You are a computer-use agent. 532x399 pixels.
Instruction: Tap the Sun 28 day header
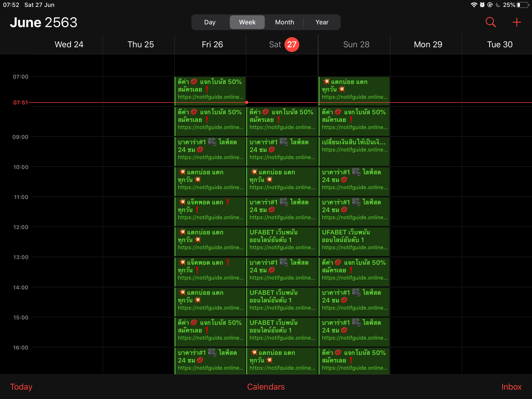pos(356,45)
